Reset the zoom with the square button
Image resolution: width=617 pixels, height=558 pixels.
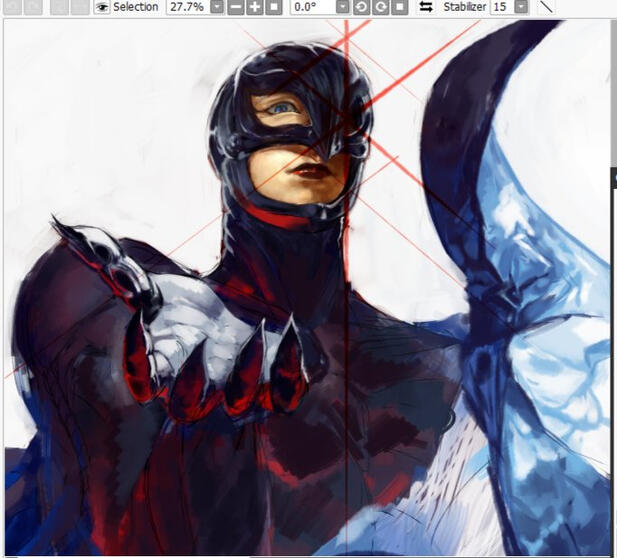pyautogui.click(x=272, y=7)
